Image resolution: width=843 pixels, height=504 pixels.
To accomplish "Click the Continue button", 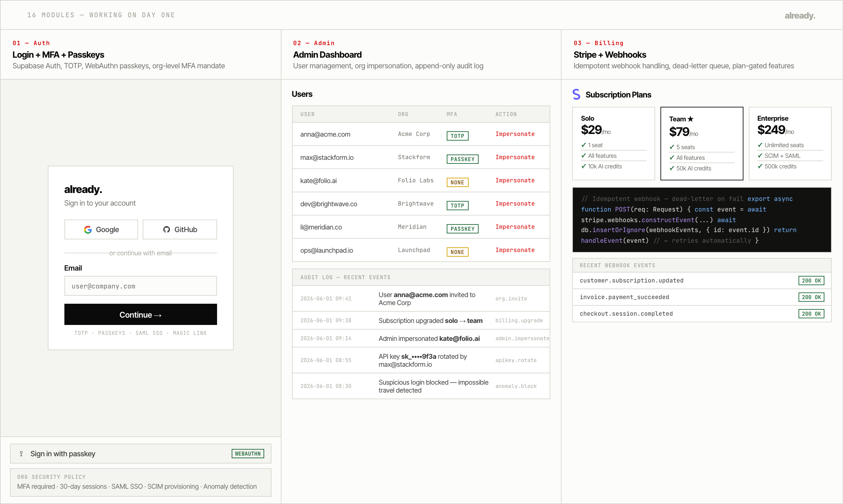I will [141, 314].
